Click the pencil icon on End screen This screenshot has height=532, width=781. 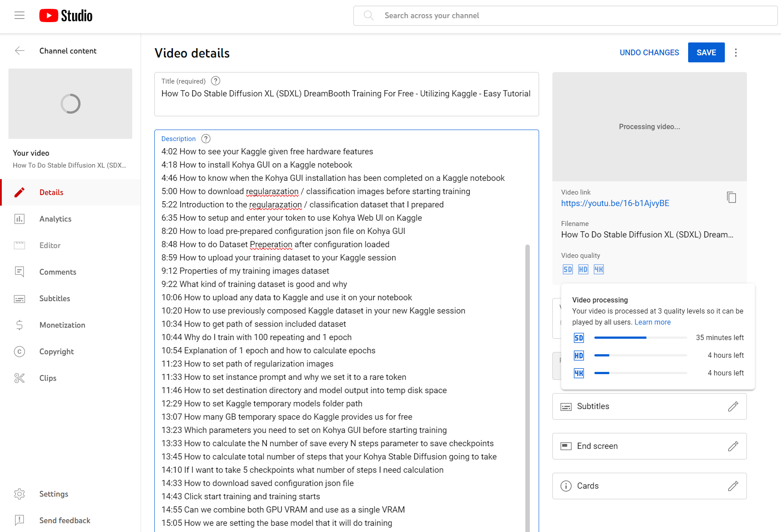pos(733,446)
